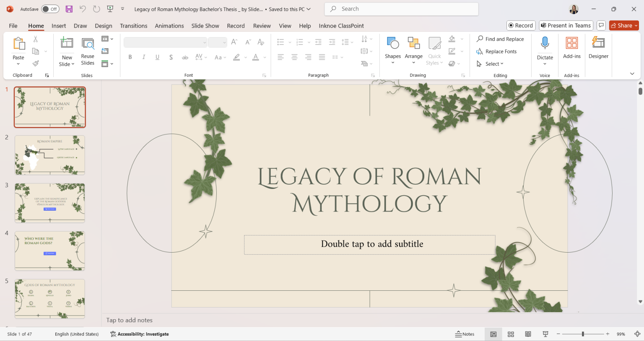This screenshot has height=341, width=644.
Task: Click Accessibility: Investigate in status bar
Action: click(x=140, y=334)
